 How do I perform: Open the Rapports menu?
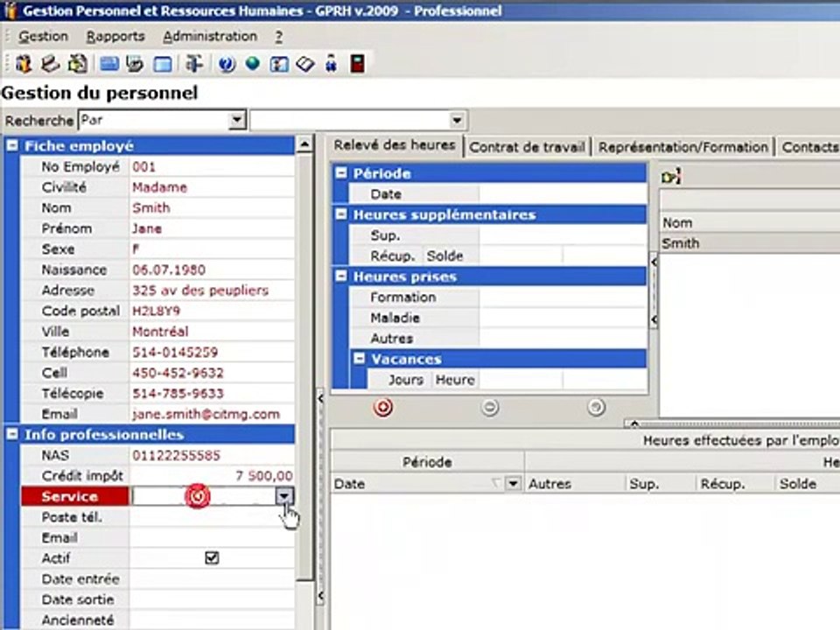coord(115,37)
